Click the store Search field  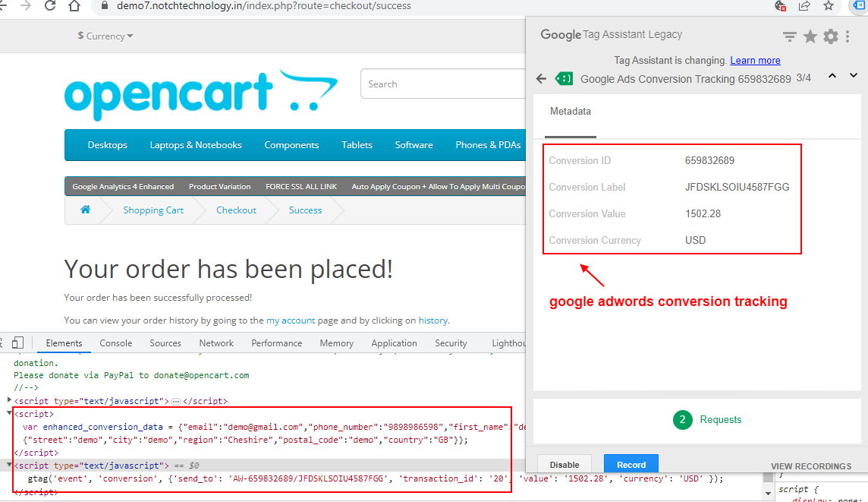tap(443, 84)
